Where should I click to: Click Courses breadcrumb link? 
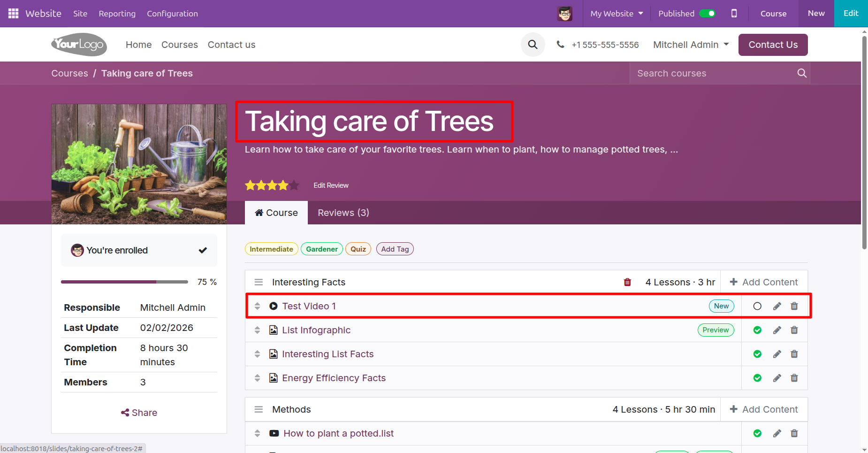coord(69,73)
